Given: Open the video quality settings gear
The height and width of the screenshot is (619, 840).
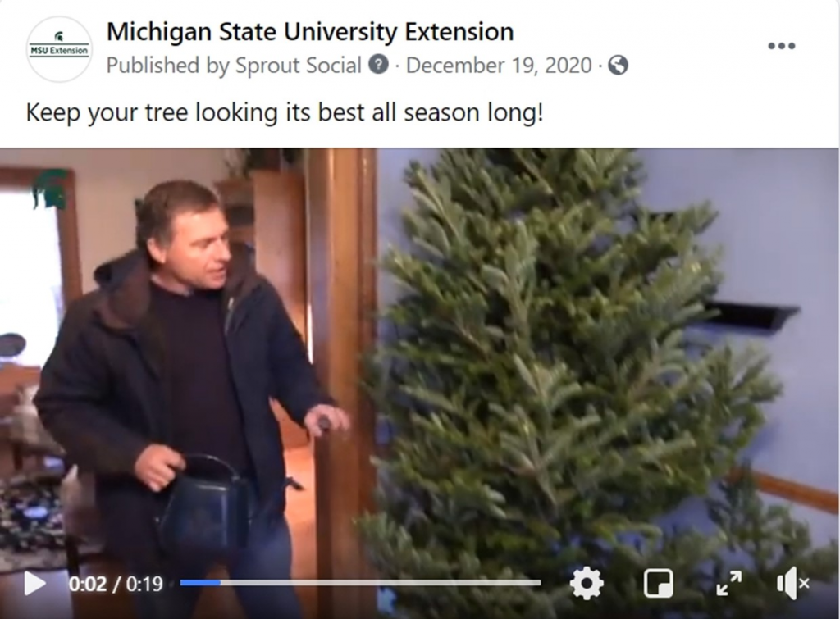Looking at the screenshot, I should click(585, 585).
